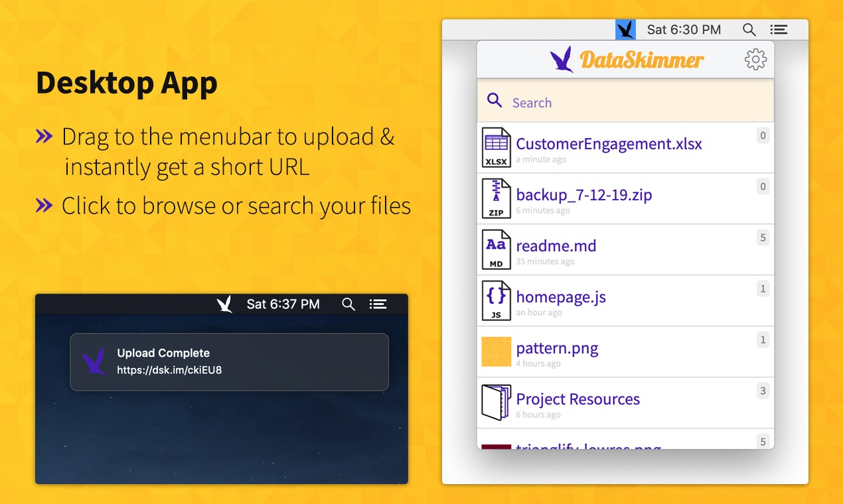
Task: Click '35 minutes ago' timestamp
Action: pos(545,262)
